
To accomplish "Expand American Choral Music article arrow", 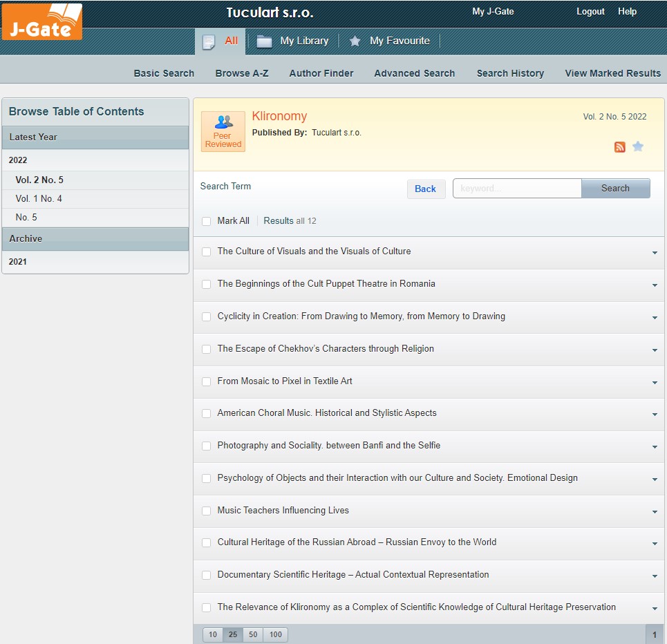I will (655, 415).
